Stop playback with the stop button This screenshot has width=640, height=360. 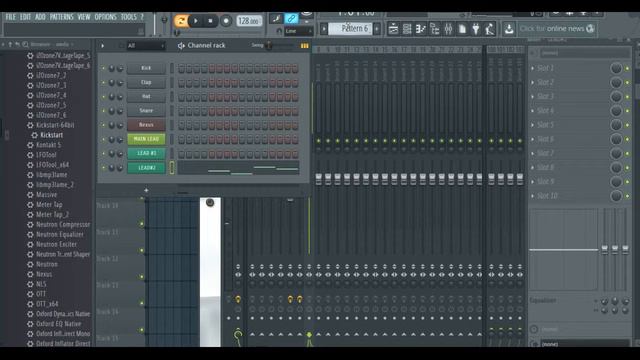point(210,21)
